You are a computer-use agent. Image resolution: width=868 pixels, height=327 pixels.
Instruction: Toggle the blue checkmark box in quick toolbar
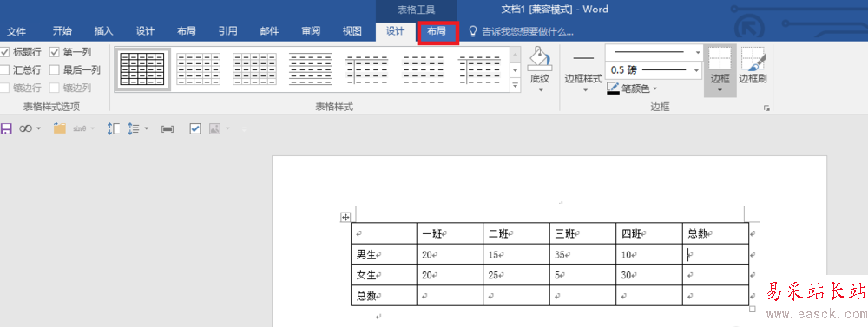(194, 129)
